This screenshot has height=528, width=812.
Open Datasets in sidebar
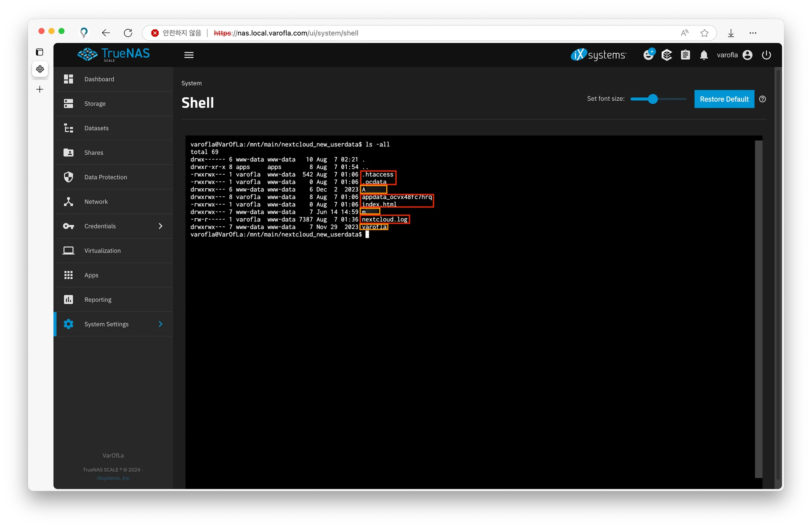[x=96, y=128]
